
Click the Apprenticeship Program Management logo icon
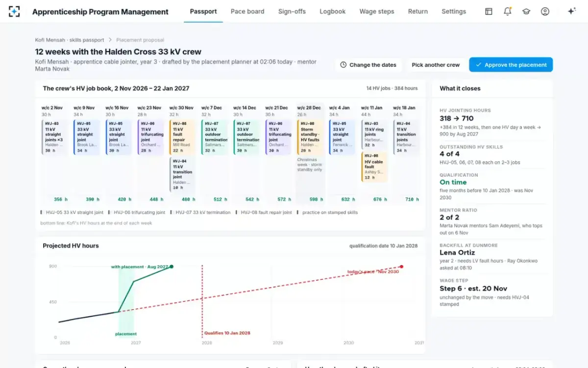(x=14, y=11)
